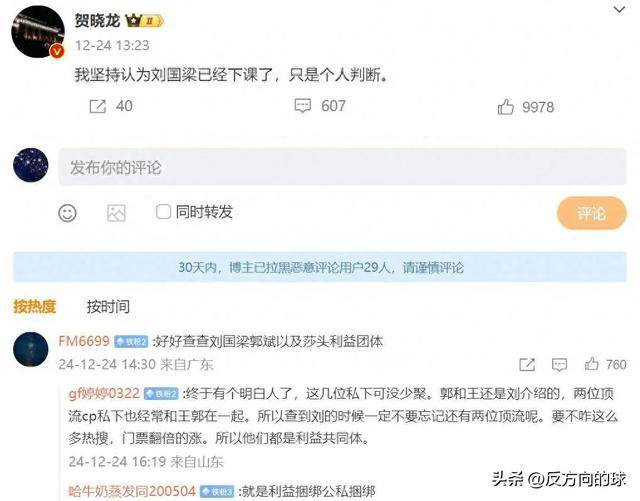Like FM6699's comment with 760 likes
Screen dimensions: 640x501
(x=591, y=363)
